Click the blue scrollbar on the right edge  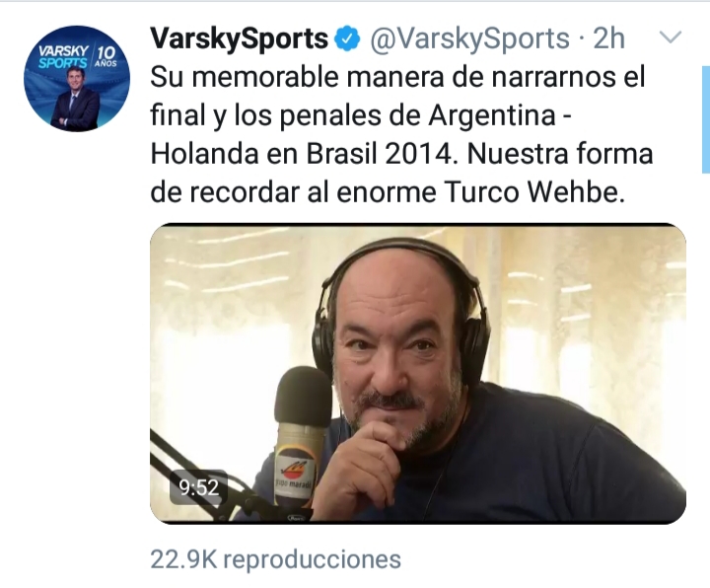tap(706, 119)
